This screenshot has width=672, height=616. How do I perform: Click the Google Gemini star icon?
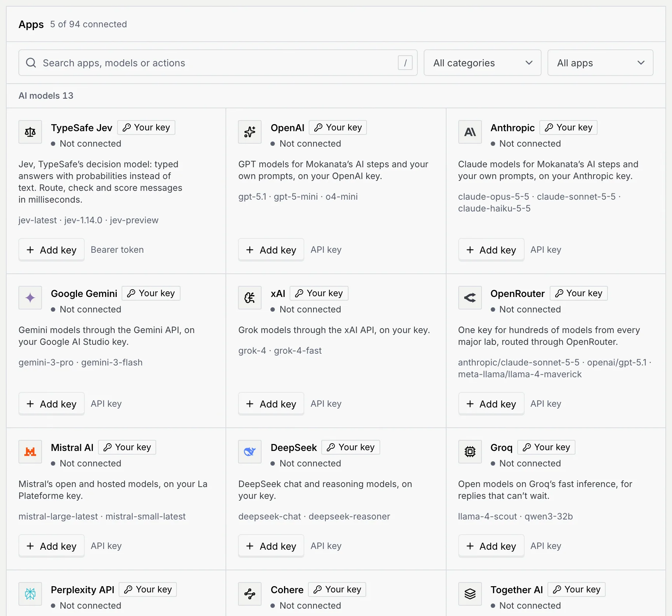30,298
